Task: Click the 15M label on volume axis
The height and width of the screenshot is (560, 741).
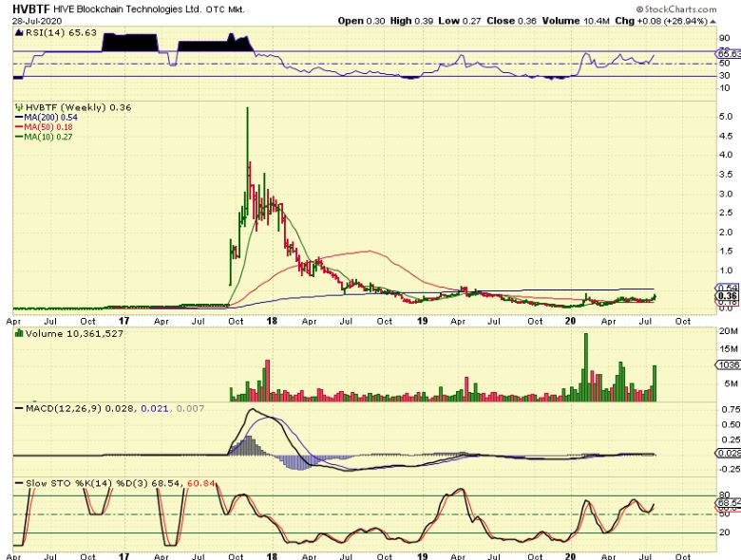Action: (729, 348)
